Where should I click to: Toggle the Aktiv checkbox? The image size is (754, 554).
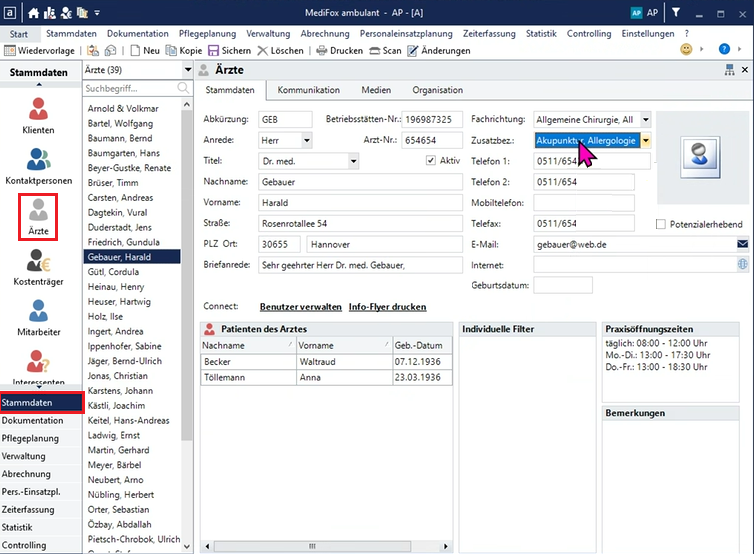pos(431,160)
